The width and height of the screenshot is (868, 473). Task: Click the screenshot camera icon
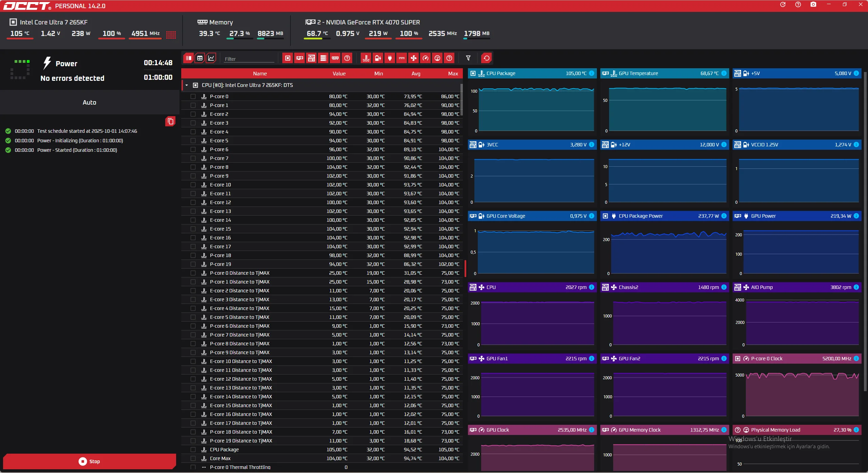813,4
